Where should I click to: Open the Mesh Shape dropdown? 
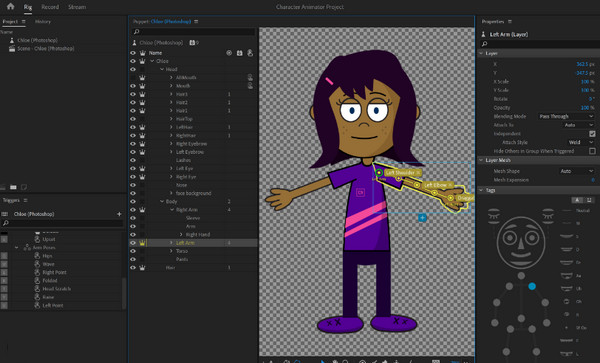pos(576,171)
